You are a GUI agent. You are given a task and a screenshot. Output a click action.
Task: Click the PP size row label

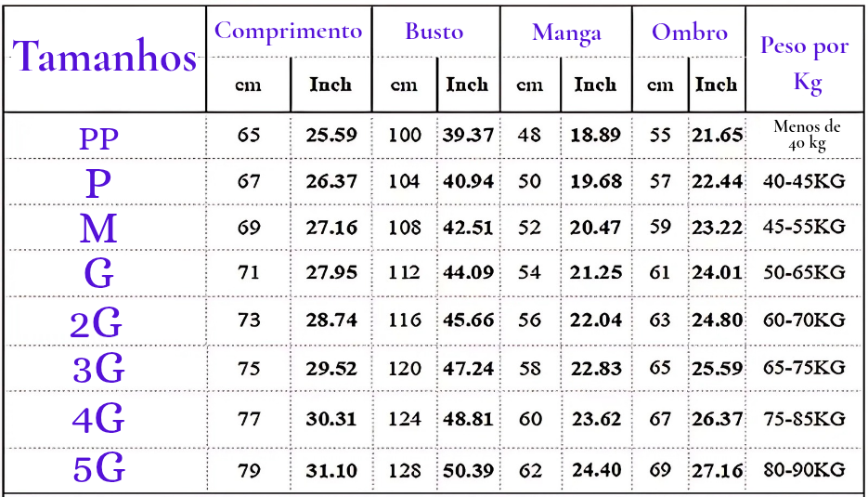click(x=98, y=138)
